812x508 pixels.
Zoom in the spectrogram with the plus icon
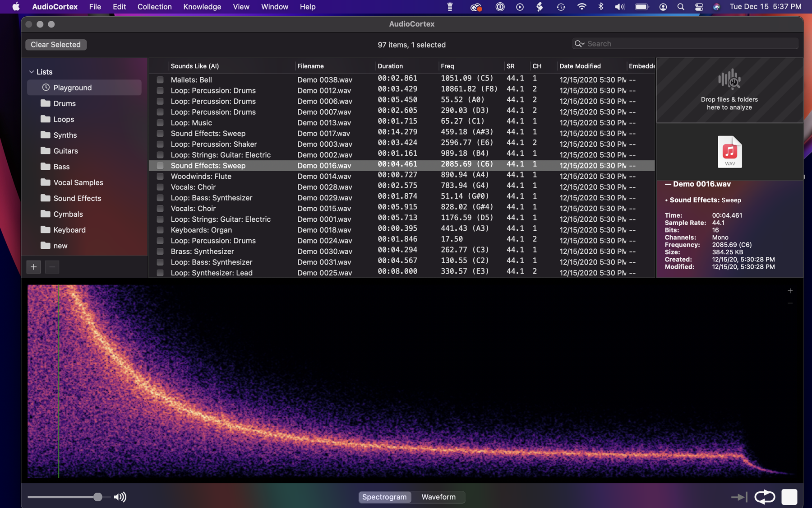pos(790,291)
